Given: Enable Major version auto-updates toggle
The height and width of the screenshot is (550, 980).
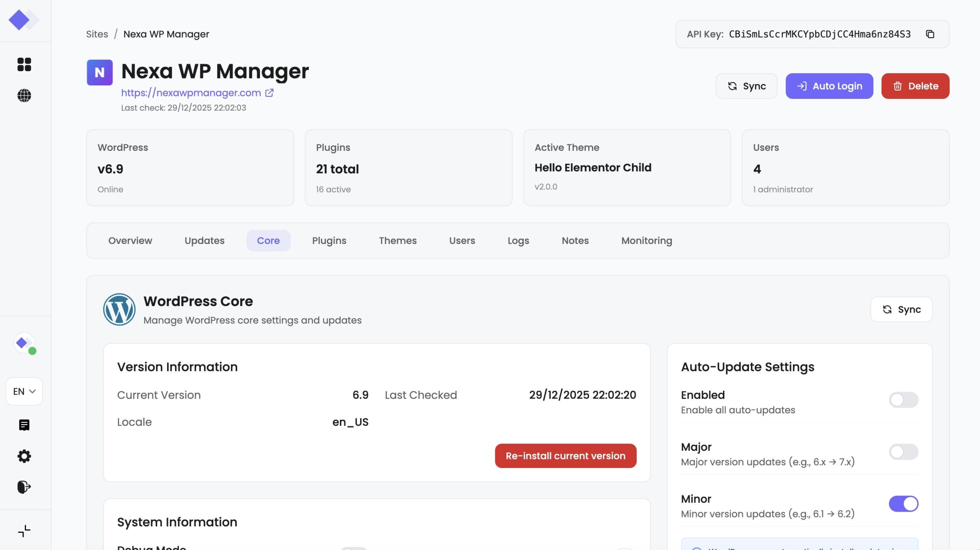Looking at the screenshot, I should pos(903,452).
